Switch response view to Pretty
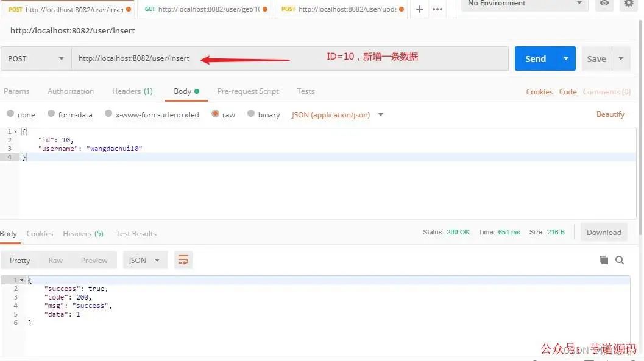This screenshot has width=644, height=361. (x=19, y=260)
